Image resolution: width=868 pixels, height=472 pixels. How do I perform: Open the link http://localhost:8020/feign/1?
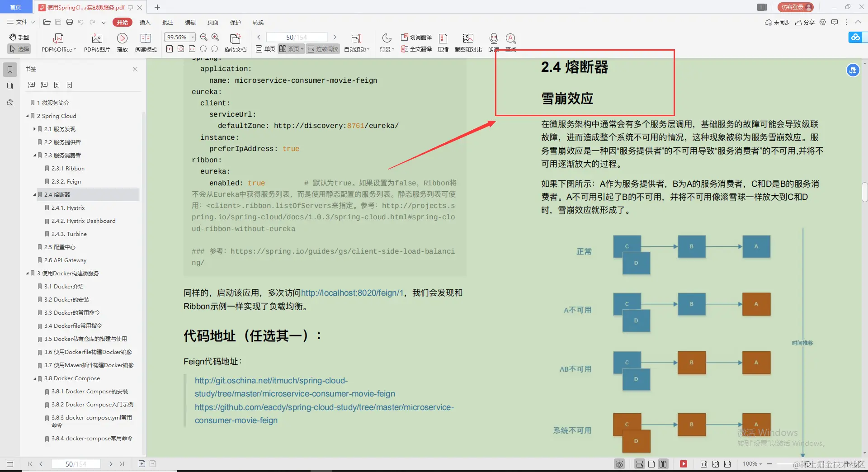[352, 293]
